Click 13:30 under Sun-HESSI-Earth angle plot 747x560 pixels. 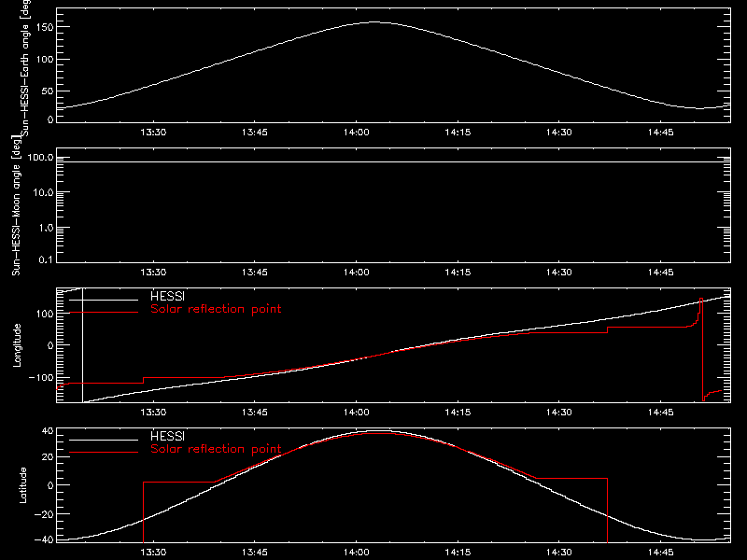click(153, 133)
